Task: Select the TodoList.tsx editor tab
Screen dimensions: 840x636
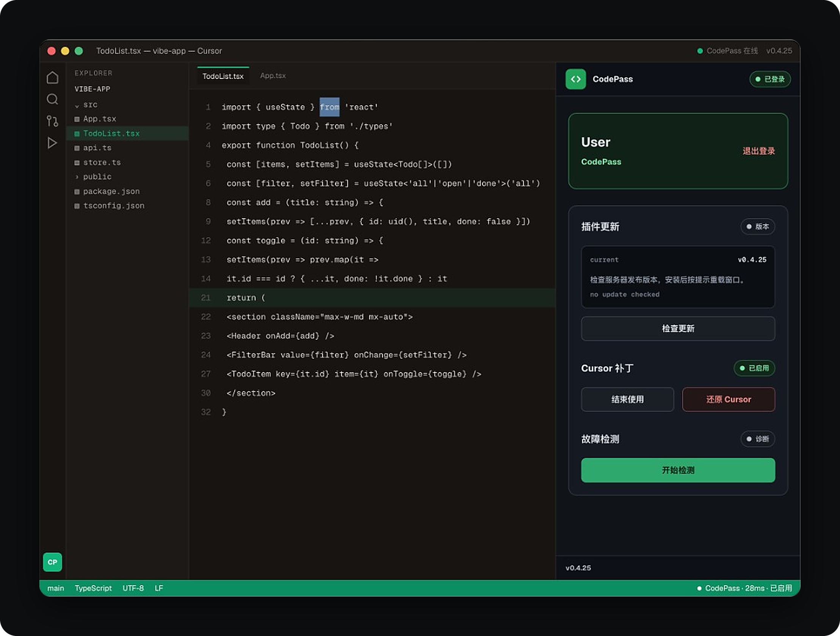Action: point(223,76)
